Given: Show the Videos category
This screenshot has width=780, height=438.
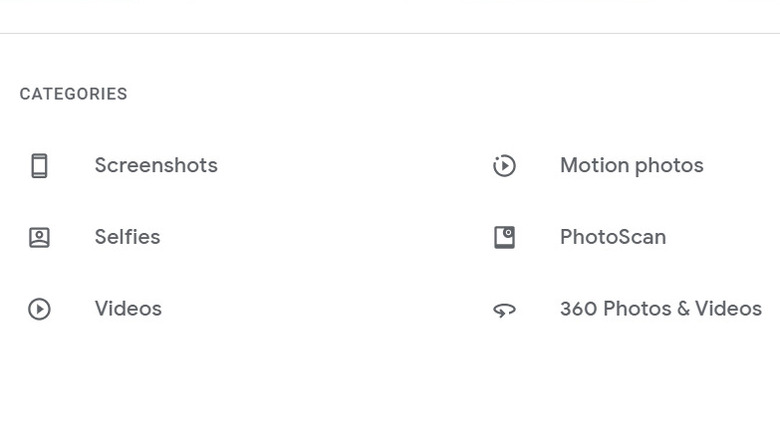Looking at the screenshot, I should 128,309.
